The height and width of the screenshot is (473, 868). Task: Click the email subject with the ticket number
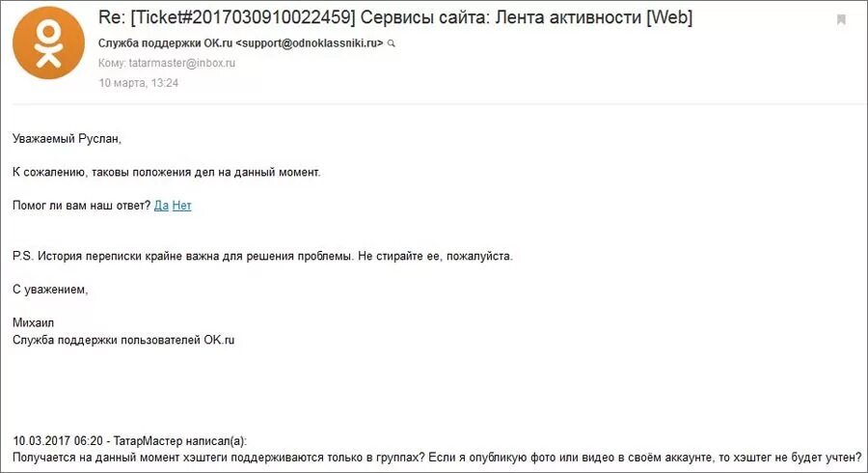[x=395, y=17]
